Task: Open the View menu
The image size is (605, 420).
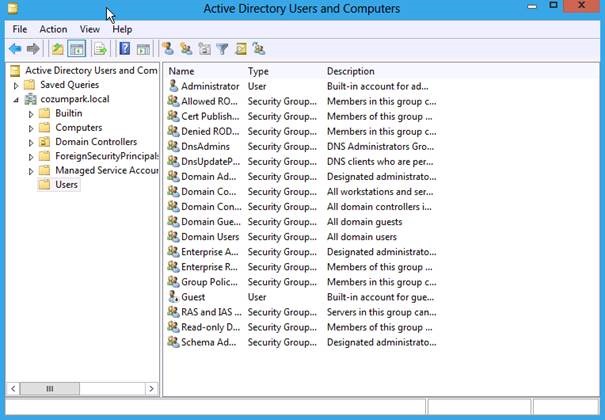Action: coord(90,29)
